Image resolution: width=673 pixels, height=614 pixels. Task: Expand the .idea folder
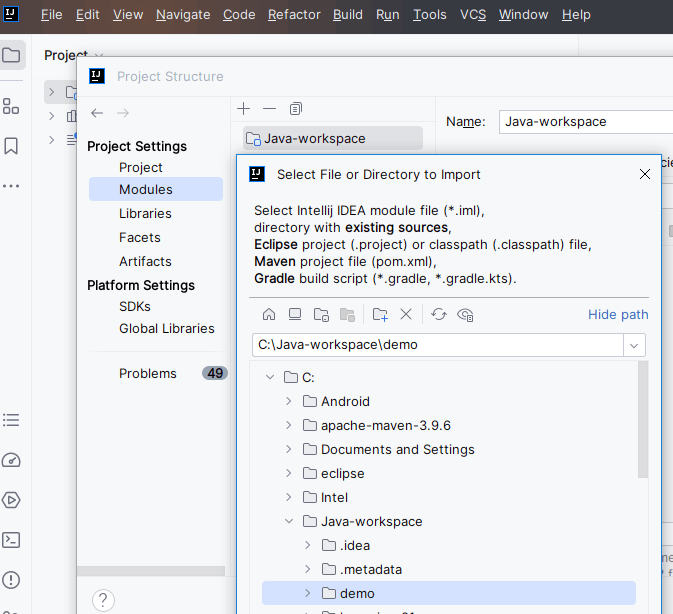click(308, 545)
